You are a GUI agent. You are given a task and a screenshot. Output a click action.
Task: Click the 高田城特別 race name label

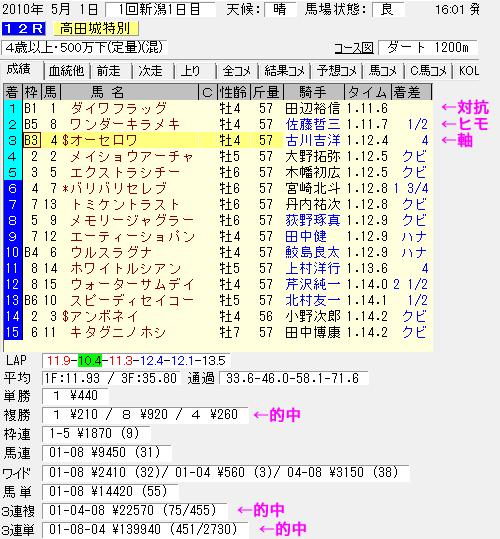coord(96,29)
